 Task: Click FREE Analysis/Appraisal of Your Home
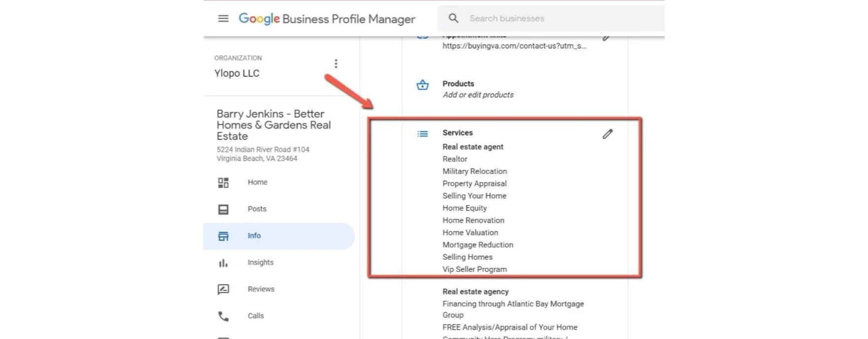510,327
